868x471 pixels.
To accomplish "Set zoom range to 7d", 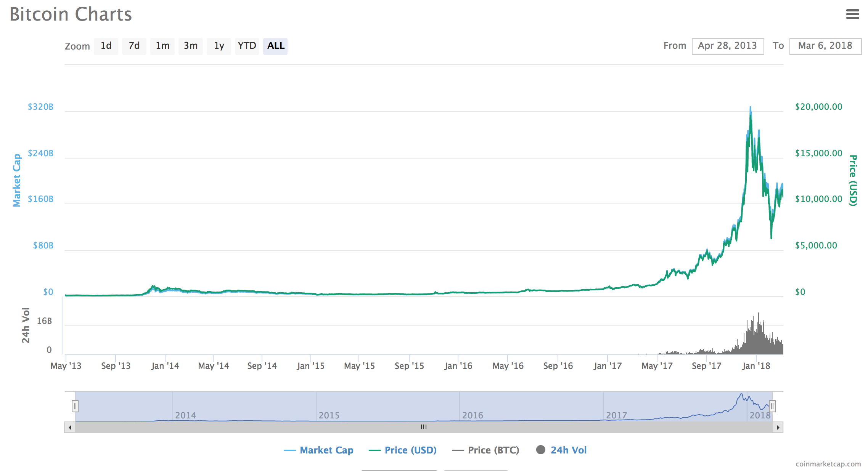I will coord(134,46).
